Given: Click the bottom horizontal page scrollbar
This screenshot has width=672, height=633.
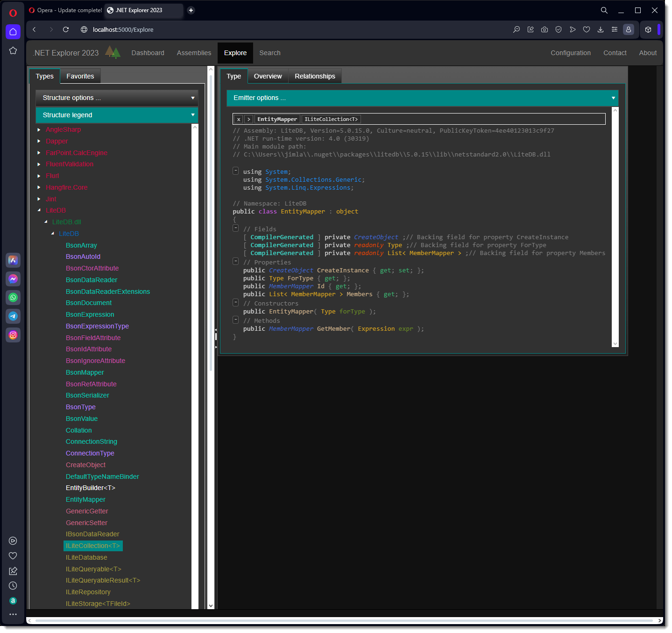Looking at the screenshot, I should [345, 621].
